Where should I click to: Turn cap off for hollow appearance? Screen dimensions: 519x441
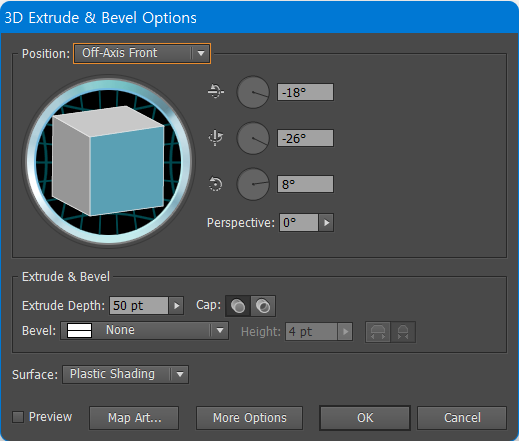[x=263, y=306]
